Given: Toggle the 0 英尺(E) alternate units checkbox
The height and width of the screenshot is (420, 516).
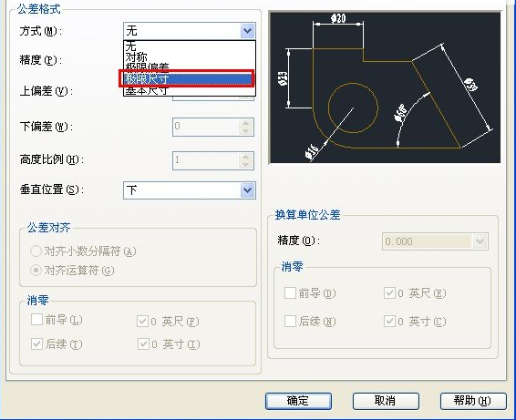Looking at the screenshot, I should 389,292.
